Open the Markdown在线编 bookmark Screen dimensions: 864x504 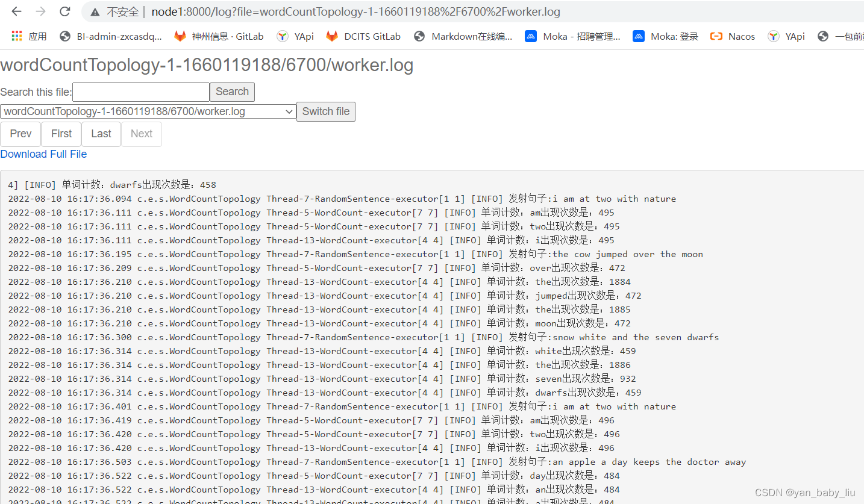463,36
